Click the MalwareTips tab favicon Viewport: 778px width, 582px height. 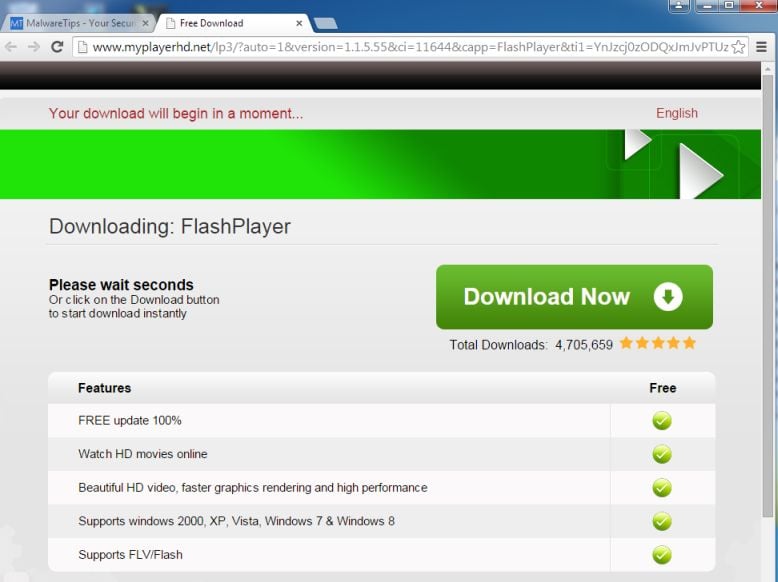pyautogui.click(x=17, y=23)
